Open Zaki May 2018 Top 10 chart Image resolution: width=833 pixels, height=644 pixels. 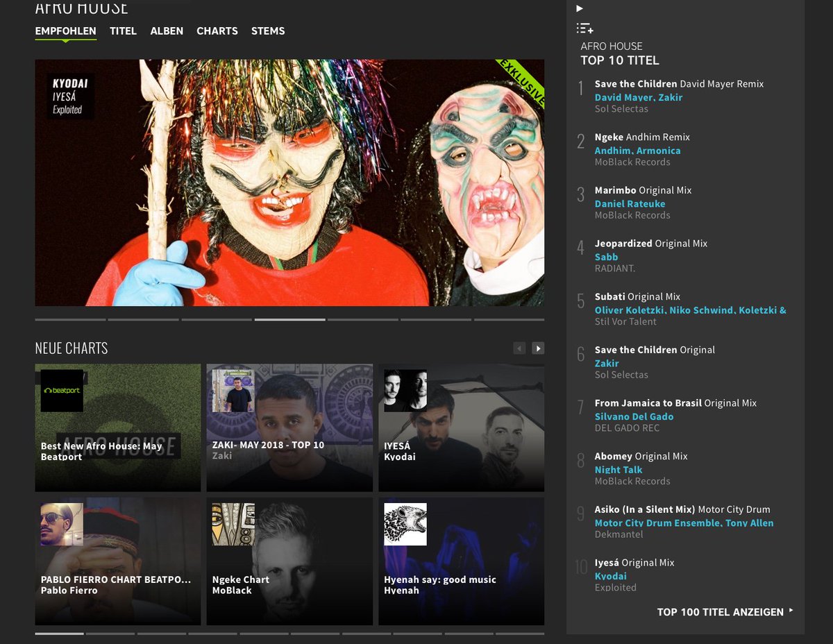(x=289, y=427)
